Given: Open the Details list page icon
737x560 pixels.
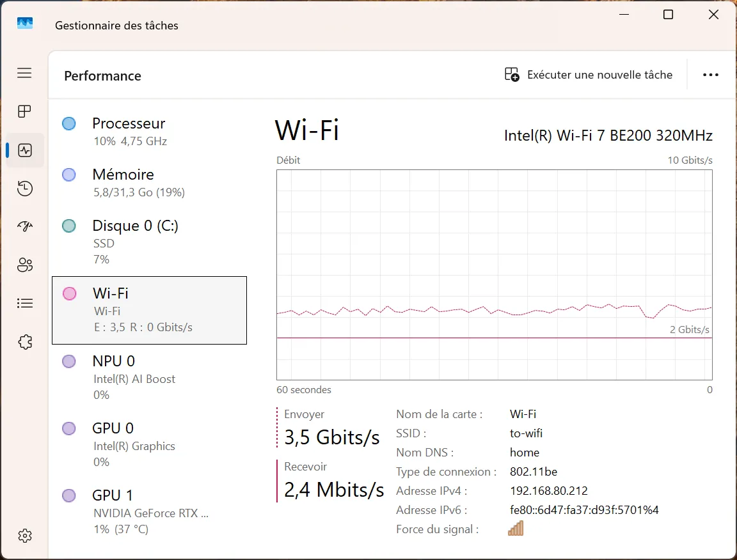Looking at the screenshot, I should coord(24,304).
